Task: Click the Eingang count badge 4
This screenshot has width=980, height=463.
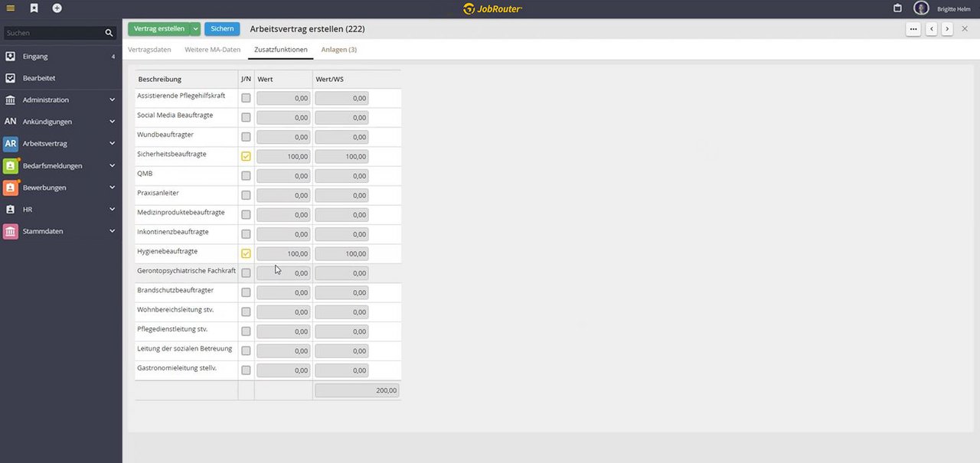Action: [113, 57]
